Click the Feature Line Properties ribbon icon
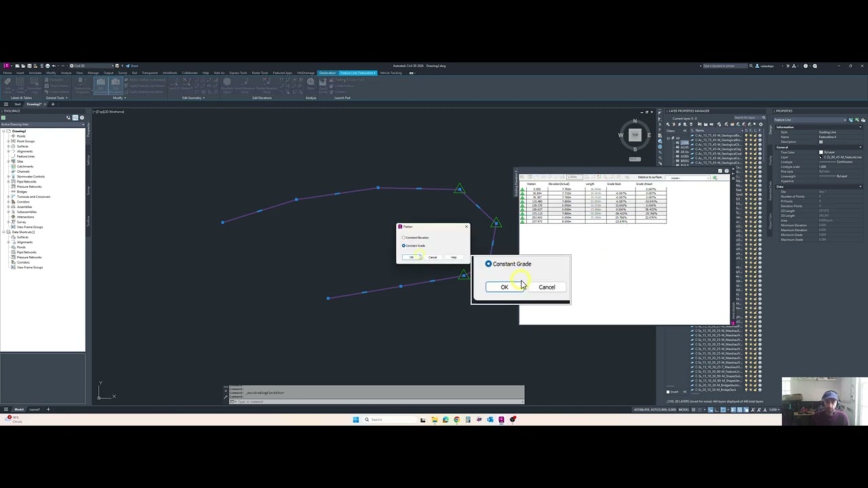This screenshot has height=488, width=868. [83, 85]
